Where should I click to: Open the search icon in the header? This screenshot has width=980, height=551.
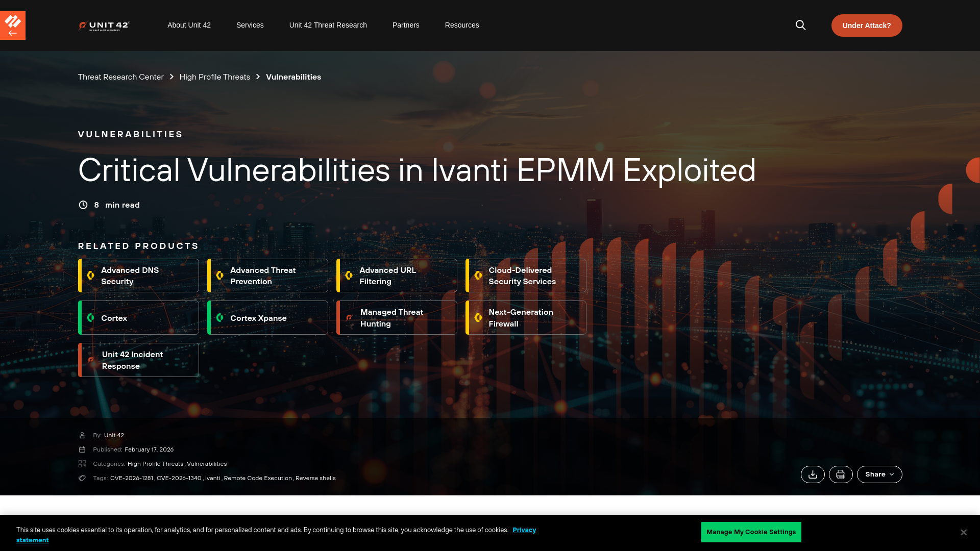[x=800, y=25]
